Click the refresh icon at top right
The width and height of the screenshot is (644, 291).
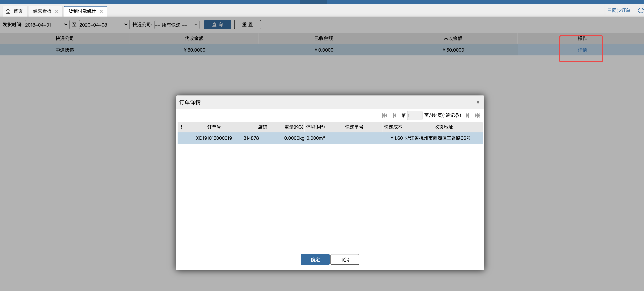point(641,11)
